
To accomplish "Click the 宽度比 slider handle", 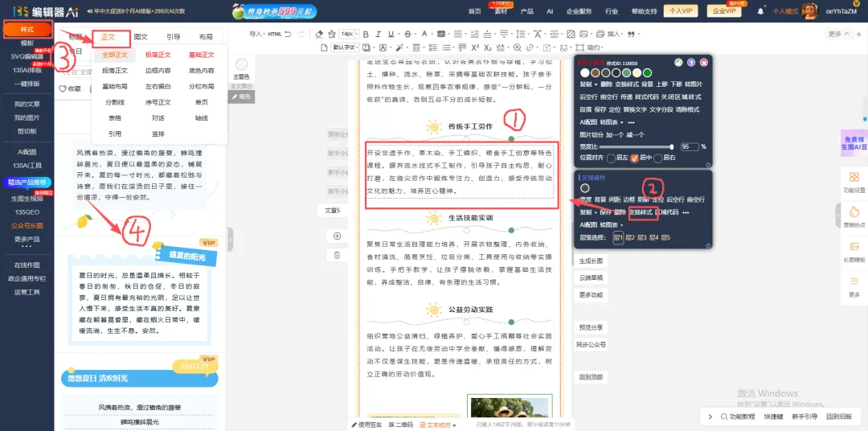I will point(671,147).
